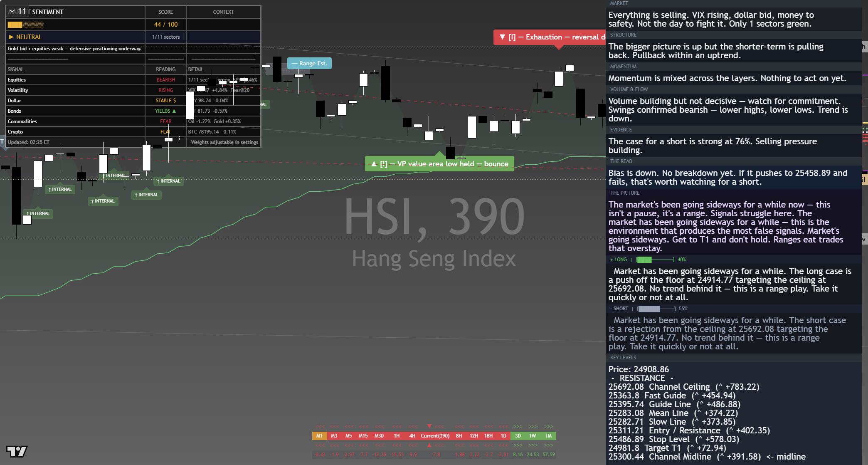Select the M30 timeframe cell
The height and width of the screenshot is (465, 868).
(379, 436)
